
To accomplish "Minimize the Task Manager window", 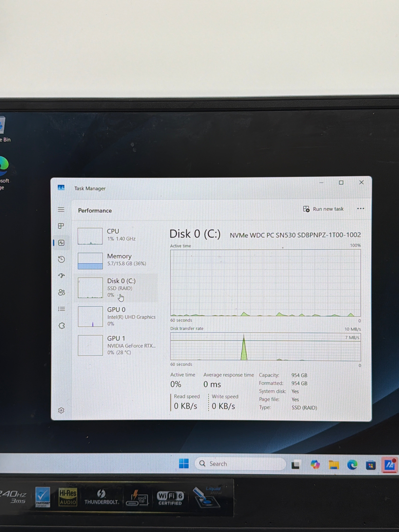I will point(321,182).
